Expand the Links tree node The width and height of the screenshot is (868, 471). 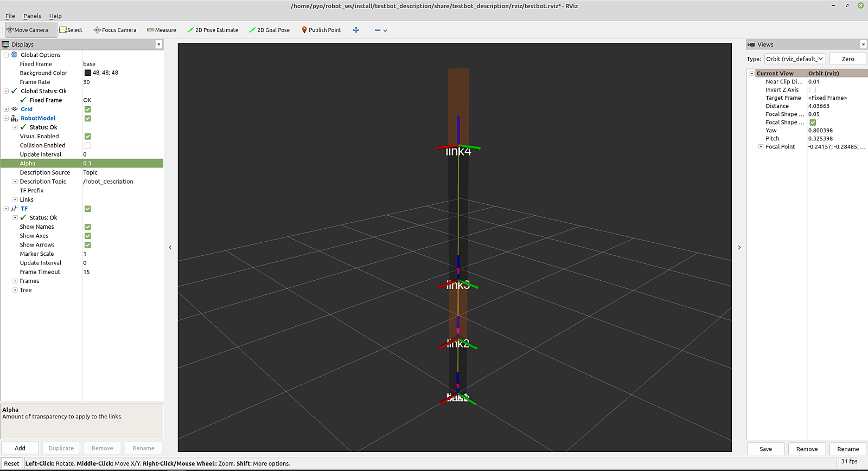[15, 200]
